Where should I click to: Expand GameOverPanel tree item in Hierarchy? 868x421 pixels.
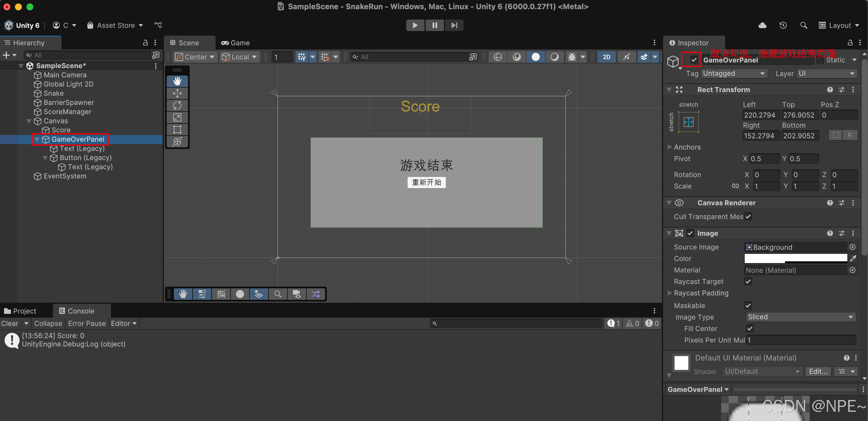pos(35,139)
